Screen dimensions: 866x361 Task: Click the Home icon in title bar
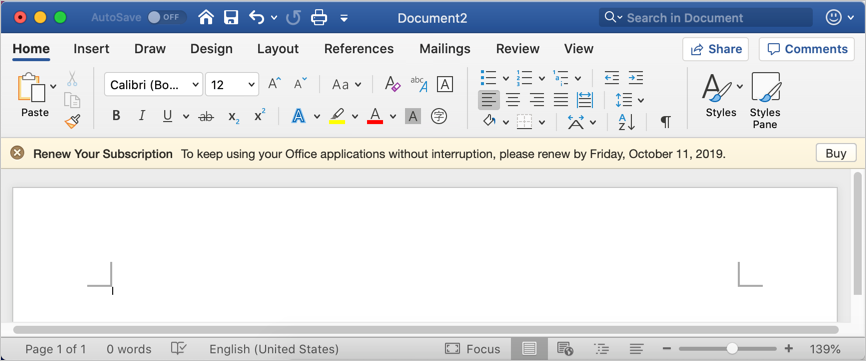[206, 18]
